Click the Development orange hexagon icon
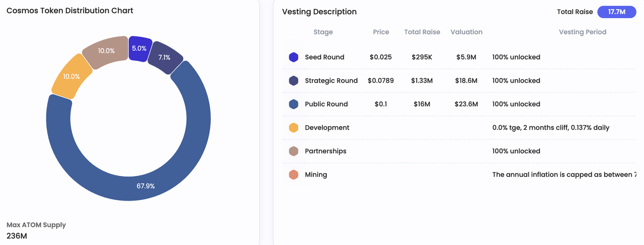Viewport: 644px width, 245px height. [294, 128]
